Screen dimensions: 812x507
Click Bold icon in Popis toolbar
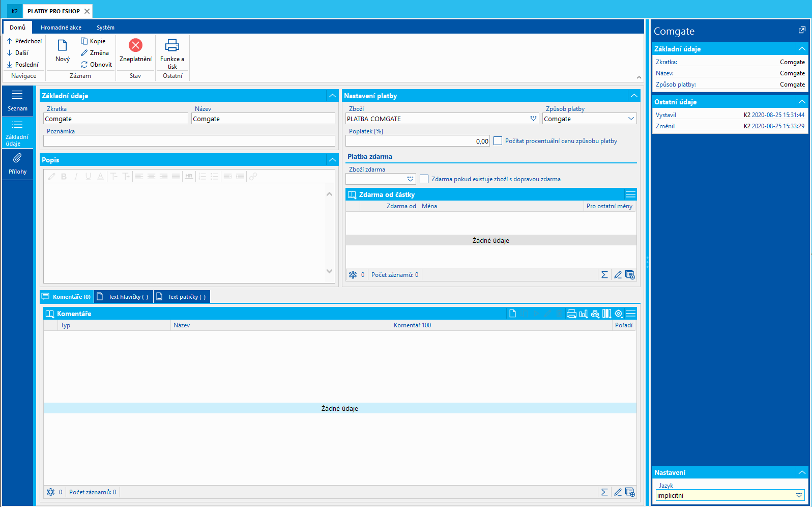[x=64, y=177]
